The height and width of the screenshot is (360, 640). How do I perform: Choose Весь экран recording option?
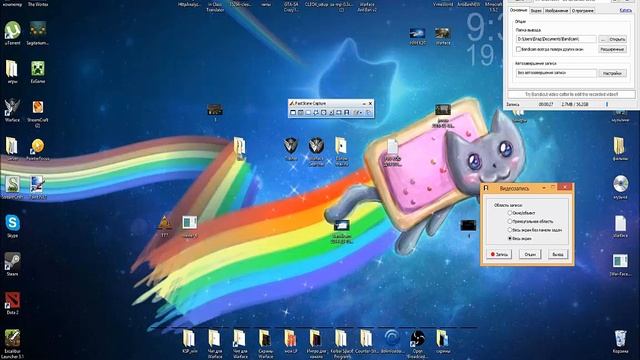pyautogui.click(x=520, y=238)
